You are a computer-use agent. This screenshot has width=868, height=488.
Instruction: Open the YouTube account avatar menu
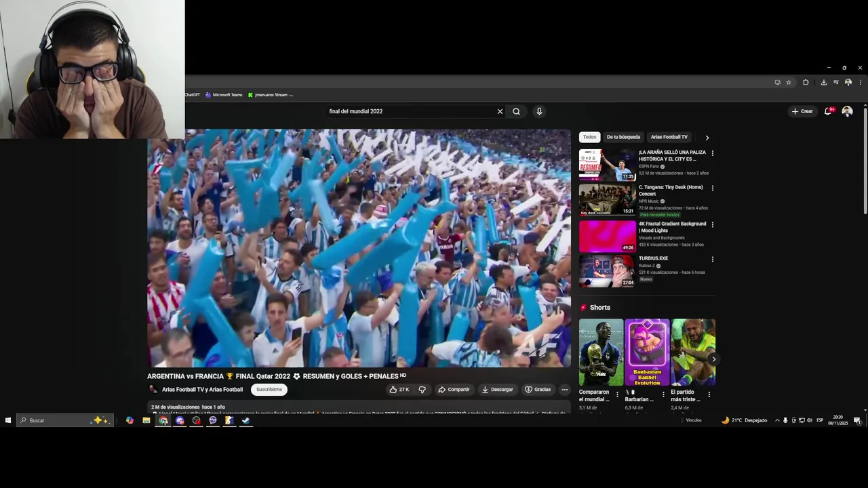(x=847, y=111)
